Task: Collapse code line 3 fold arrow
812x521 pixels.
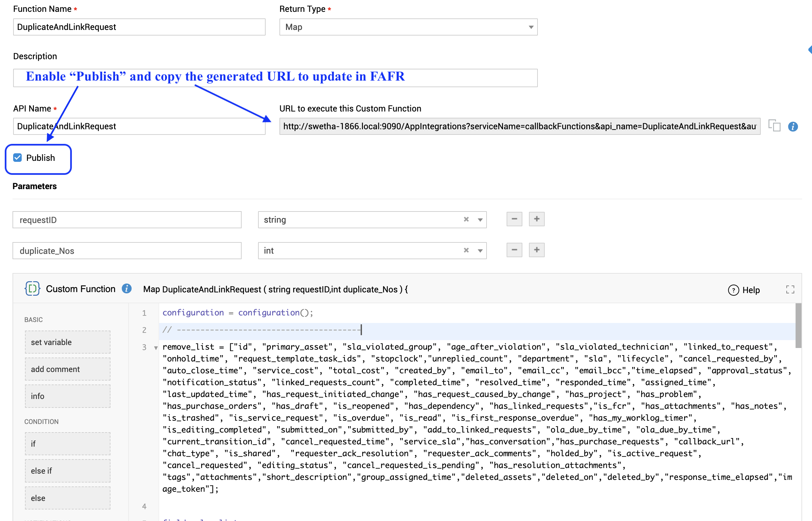Action: (156, 348)
